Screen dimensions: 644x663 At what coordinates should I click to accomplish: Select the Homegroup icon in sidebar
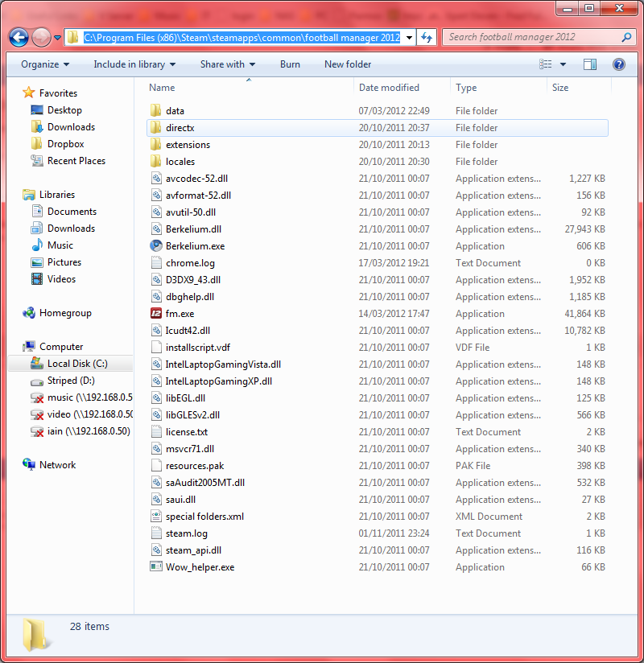click(29, 313)
